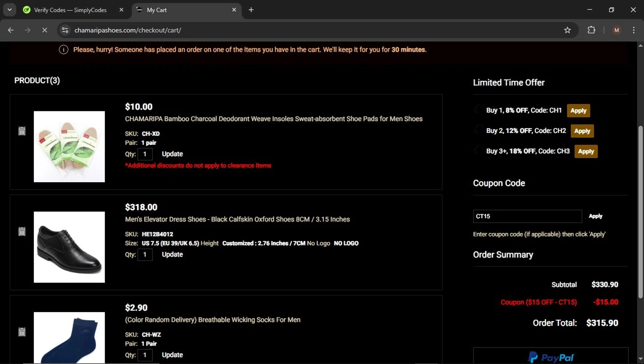
Task: Click the $10.00 price text
Action: coord(139,107)
